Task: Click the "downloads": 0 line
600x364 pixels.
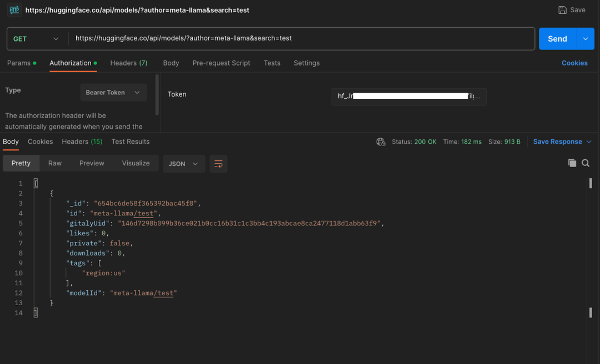Action: [96, 253]
